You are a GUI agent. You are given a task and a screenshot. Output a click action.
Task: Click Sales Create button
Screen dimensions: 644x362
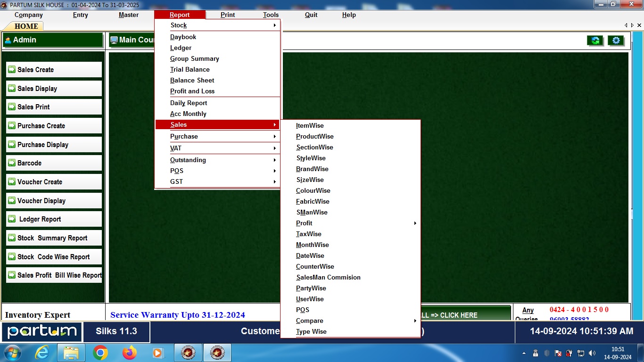click(54, 70)
